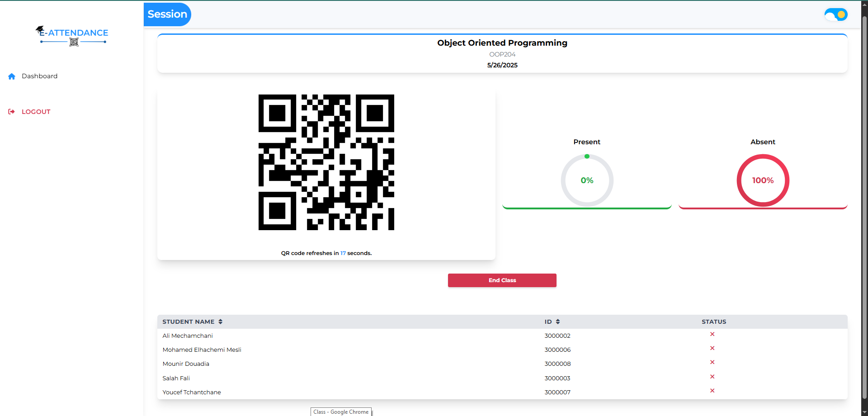Click the Present 0% progress circle
Image resolution: width=868 pixels, height=416 pixels.
(587, 180)
